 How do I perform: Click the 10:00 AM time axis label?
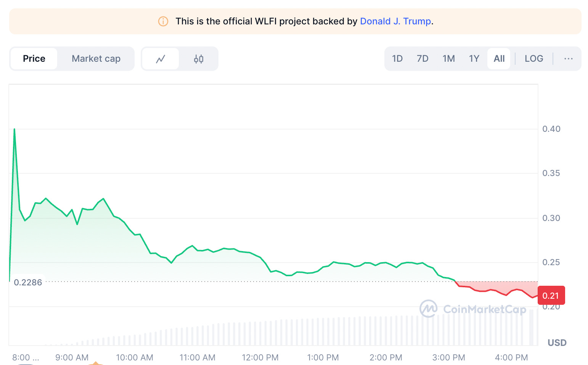point(135,357)
